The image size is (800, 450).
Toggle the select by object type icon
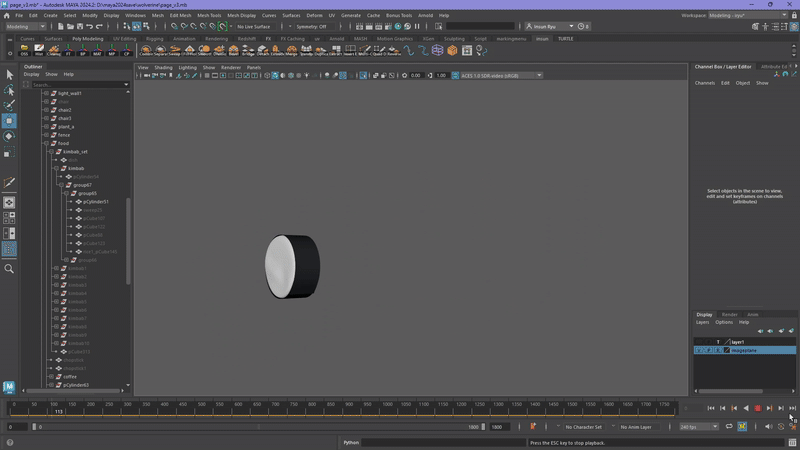[x=136, y=27]
